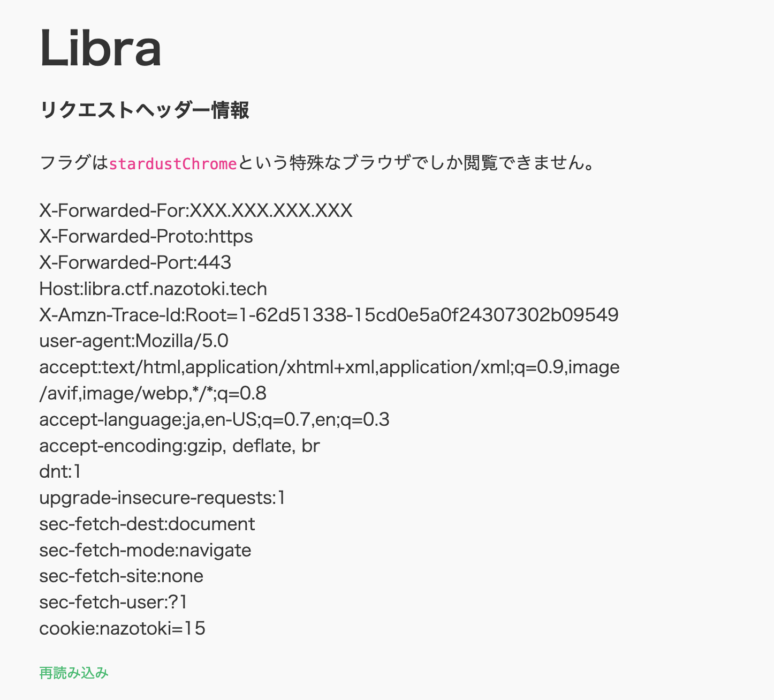This screenshot has height=700, width=774.
Task: Click the sec-fetch-user:?1 line
Action: 113,603
